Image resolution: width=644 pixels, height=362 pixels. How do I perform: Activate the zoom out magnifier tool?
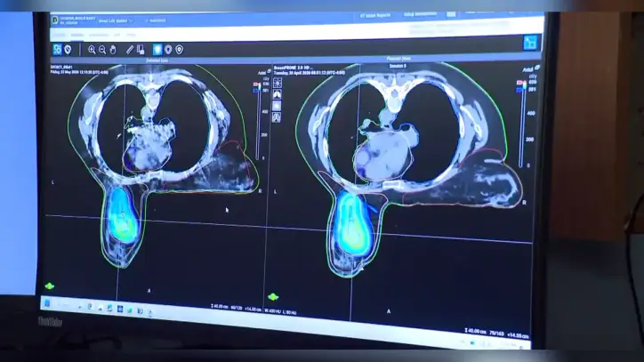click(x=102, y=50)
